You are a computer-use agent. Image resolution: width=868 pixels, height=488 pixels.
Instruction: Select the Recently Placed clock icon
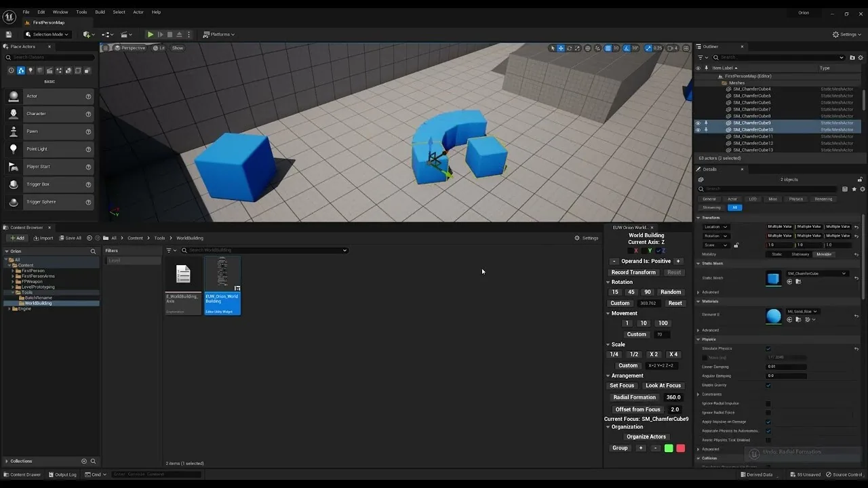point(11,70)
